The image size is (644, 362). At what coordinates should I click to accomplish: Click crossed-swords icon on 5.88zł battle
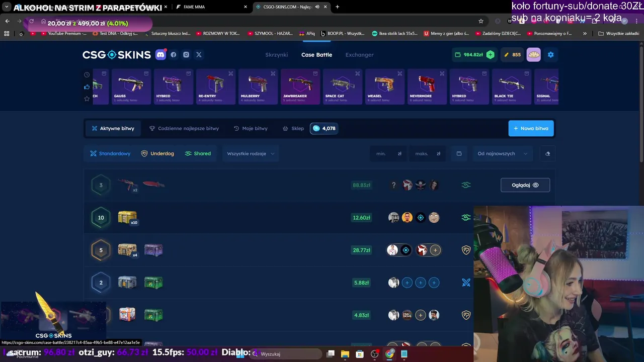[466, 283]
